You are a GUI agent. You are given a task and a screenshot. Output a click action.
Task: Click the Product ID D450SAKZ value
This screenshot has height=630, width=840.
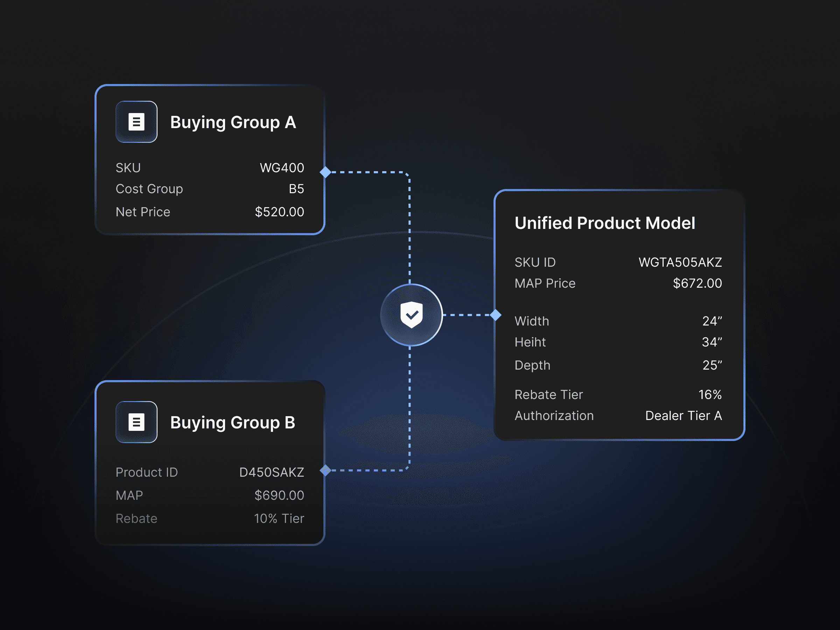coord(272,472)
